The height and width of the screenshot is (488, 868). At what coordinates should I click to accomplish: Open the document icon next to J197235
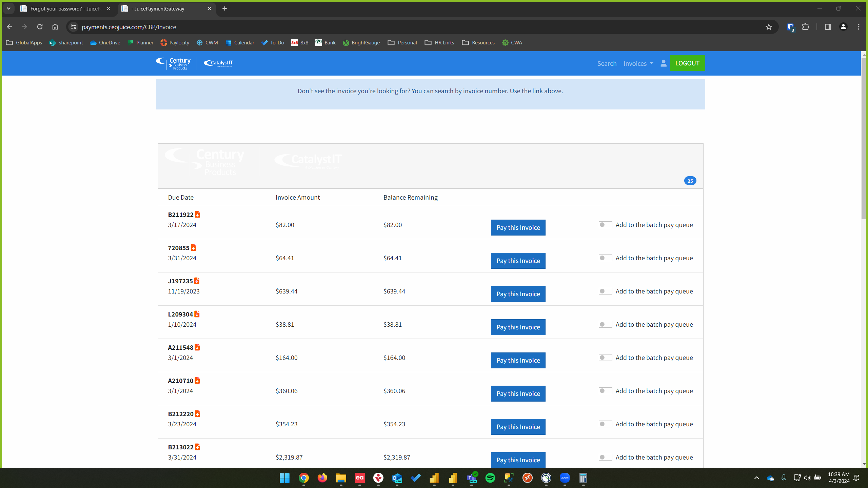197,281
